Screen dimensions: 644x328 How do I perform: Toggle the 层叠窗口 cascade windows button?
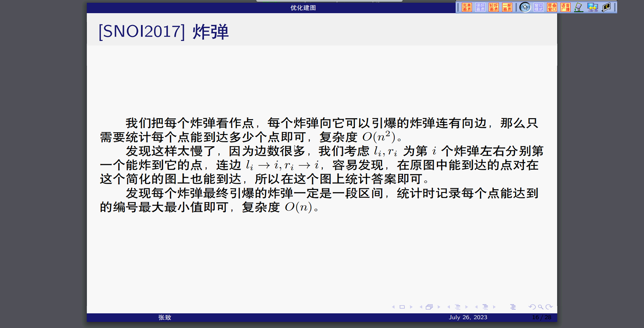[x=552, y=7]
